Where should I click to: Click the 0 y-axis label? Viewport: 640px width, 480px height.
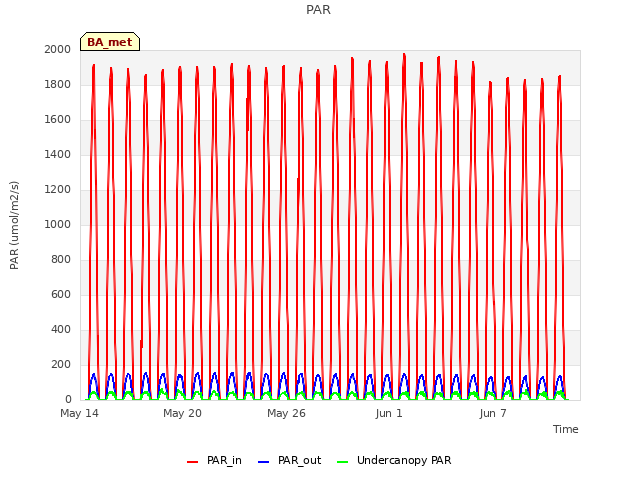(x=68, y=400)
